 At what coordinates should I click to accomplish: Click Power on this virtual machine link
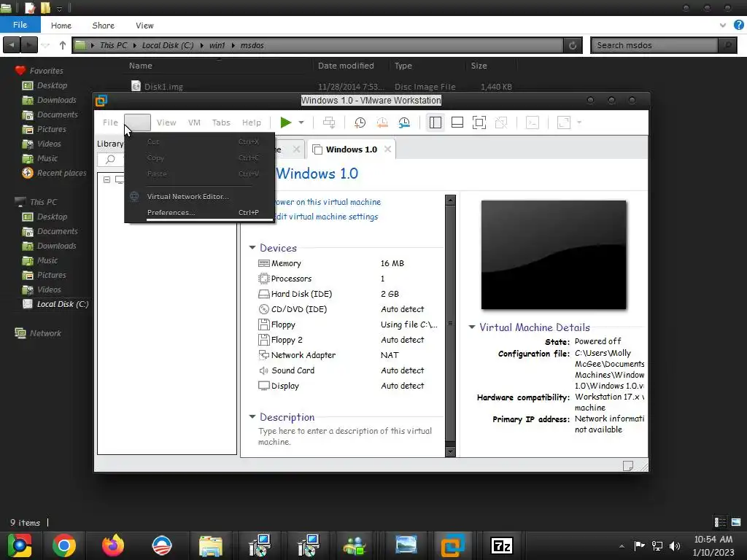[x=328, y=202]
